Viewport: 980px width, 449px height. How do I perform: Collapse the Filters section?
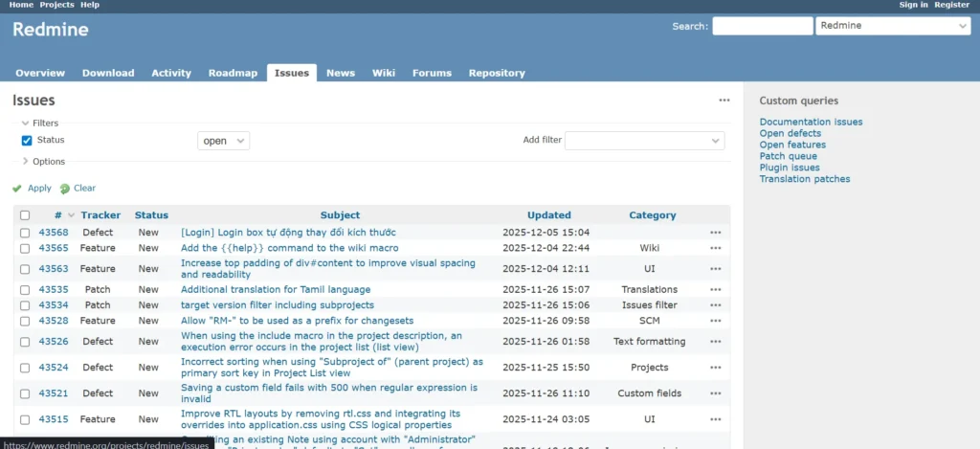(x=40, y=123)
